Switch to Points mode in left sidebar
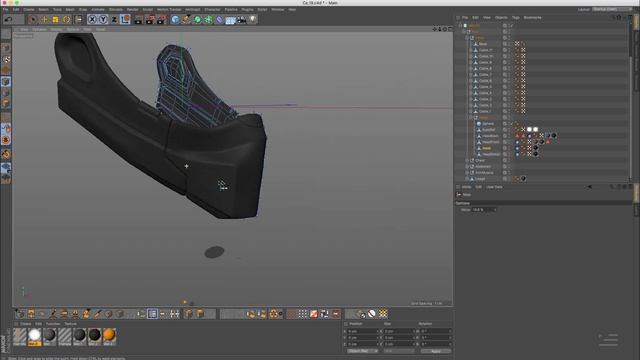 coord(6,82)
